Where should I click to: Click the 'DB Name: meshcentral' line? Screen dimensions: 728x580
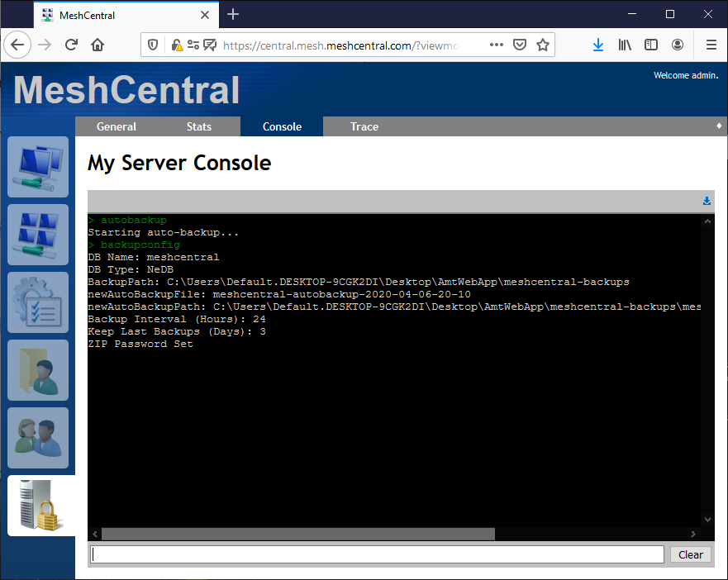point(153,257)
